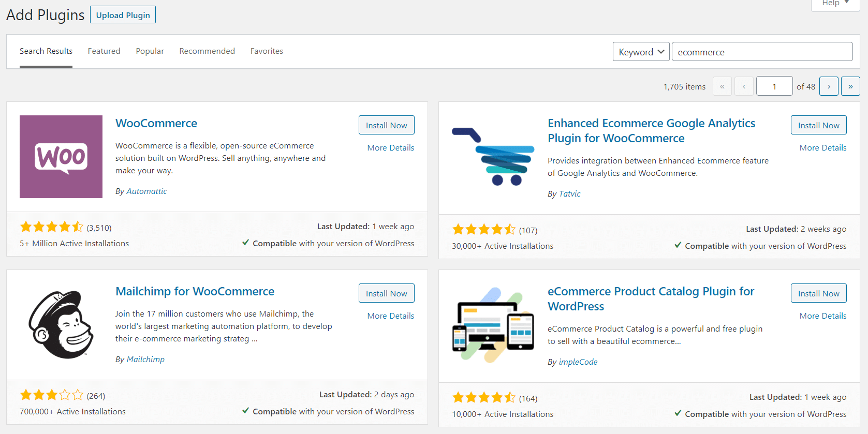The width and height of the screenshot is (868, 434).
Task: Install the WooCommerce plugin
Action: [387, 125]
